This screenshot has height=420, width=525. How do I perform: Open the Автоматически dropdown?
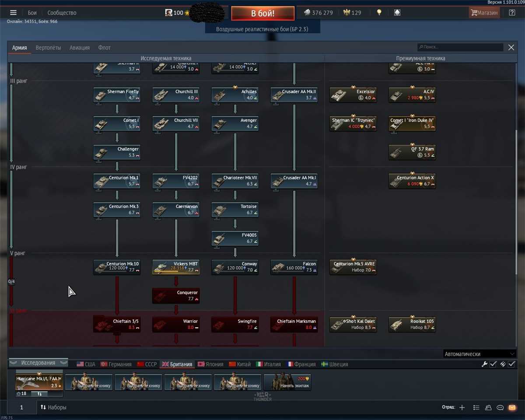479,354
